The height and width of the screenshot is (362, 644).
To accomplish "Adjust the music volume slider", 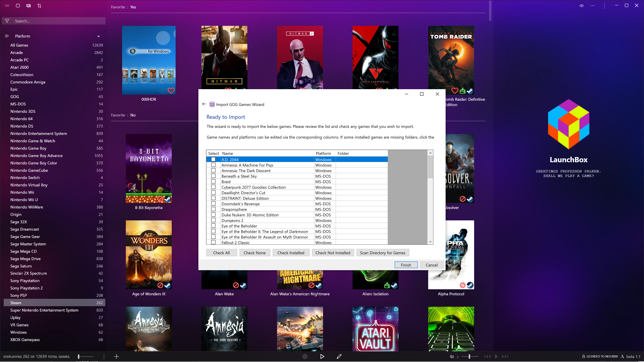I will coord(470,356).
